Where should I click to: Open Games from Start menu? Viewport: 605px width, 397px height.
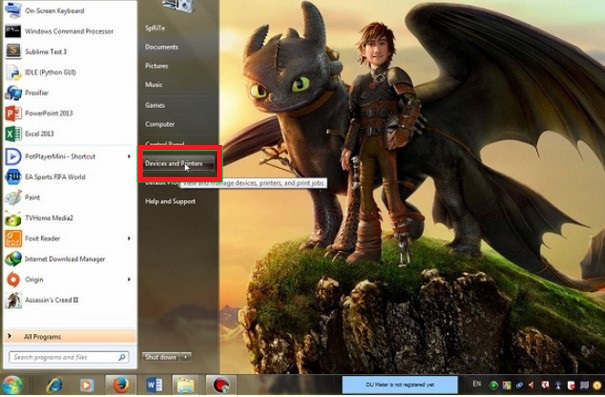(155, 105)
